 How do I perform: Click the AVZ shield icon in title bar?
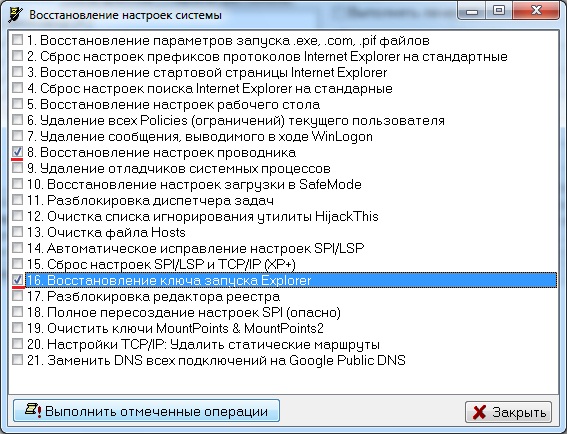click(16, 15)
